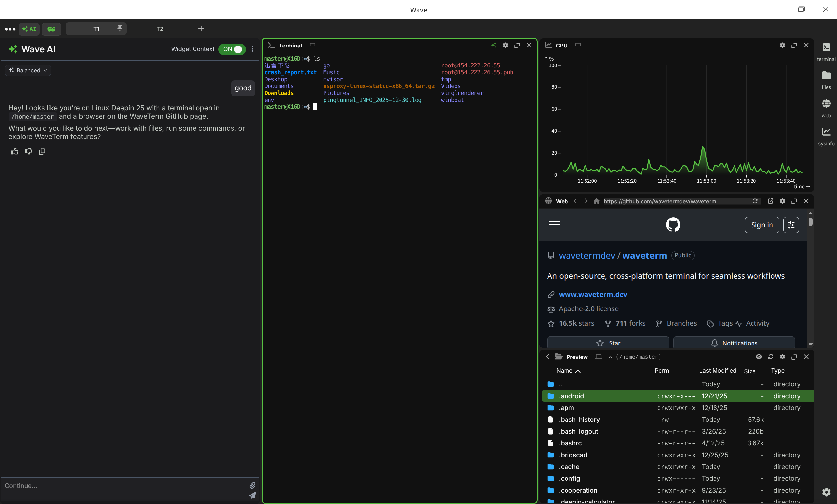The height and width of the screenshot is (504, 837).
Task: Click the Web block scroll down arrow
Action: [x=810, y=344]
